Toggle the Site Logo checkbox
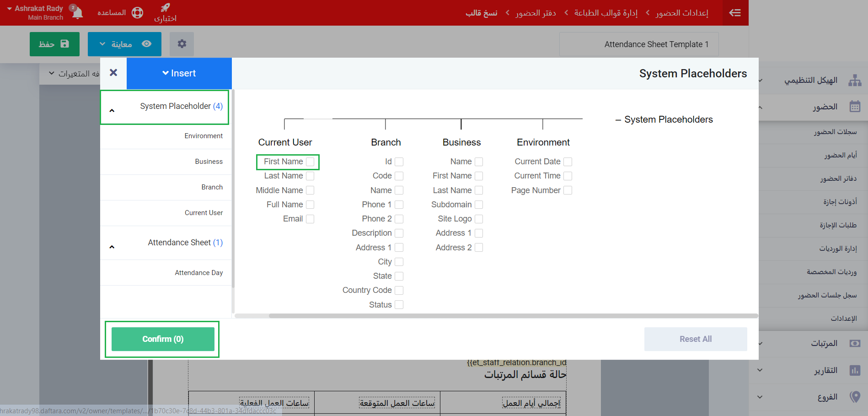The width and height of the screenshot is (868, 416). [x=479, y=219]
